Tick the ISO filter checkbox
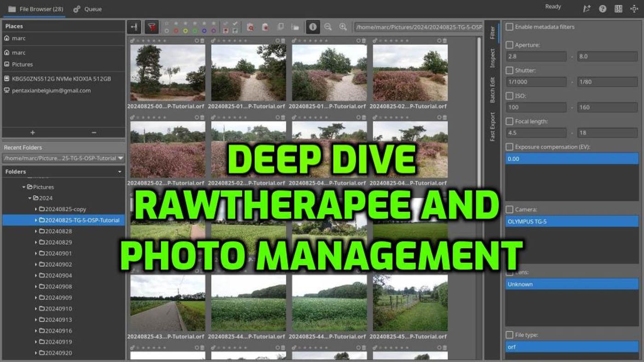This screenshot has height=362, width=644. pyautogui.click(x=509, y=96)
